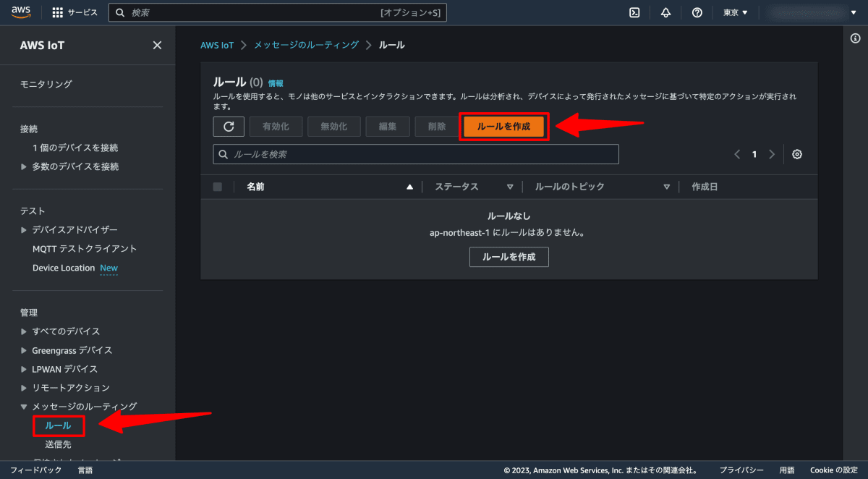
Task: Go to next rules page
Action: click(772, 154)
